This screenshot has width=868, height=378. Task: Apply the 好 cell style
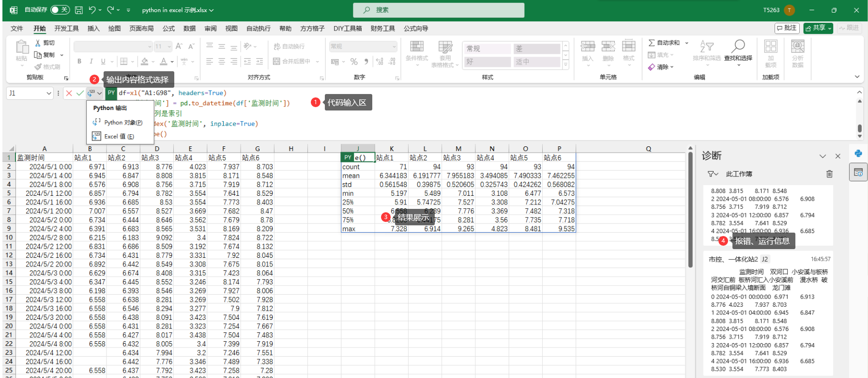click(487, 62)
